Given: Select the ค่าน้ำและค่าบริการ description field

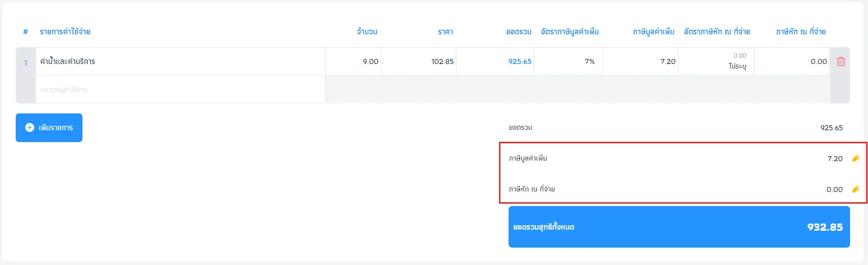Looking at the screenshot, I should pos(181,62).
